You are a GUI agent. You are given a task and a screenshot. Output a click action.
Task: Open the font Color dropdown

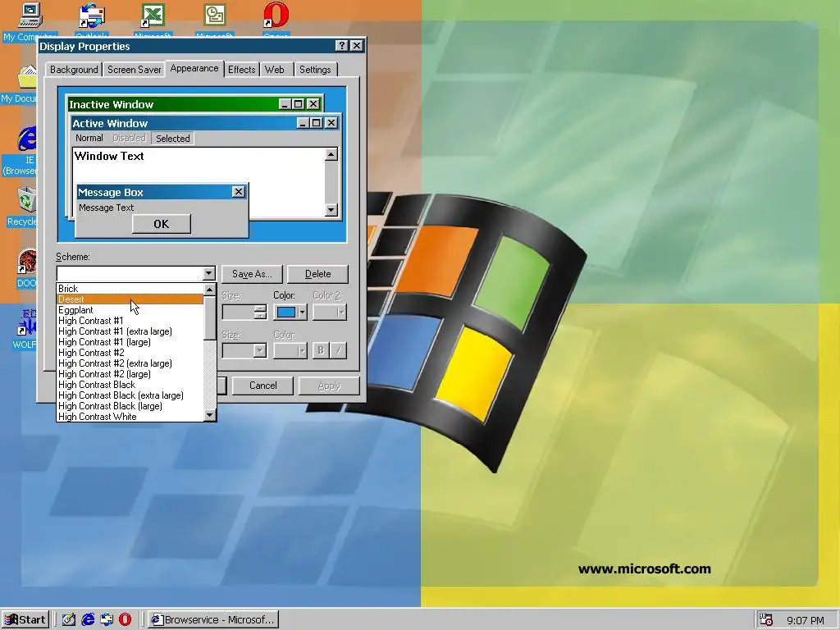[x=302, y=350]
